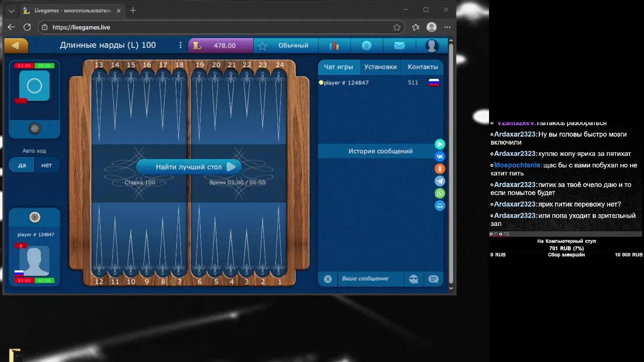644x362 pixels.
Task: Switch to the Установки tab
Action: (380, 66)
